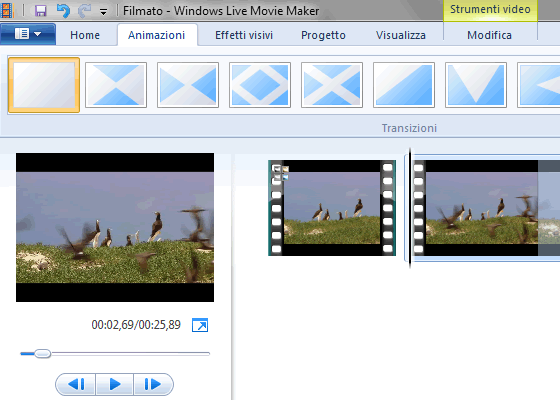
Task: Step back to previous frame
Action: [x=76, y=384]
